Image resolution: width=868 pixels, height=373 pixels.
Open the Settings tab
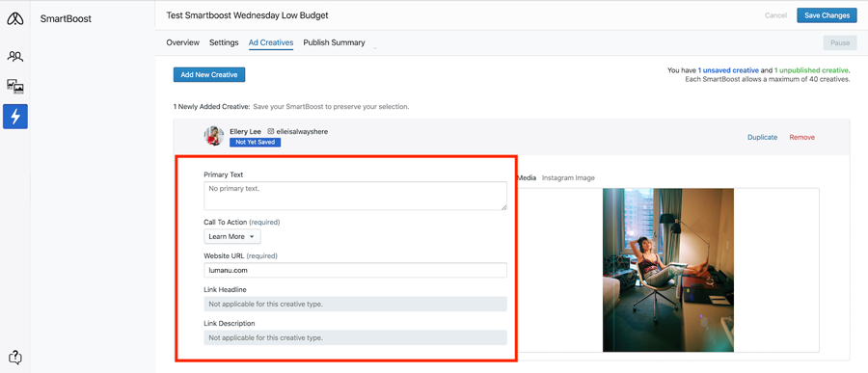point(224,42)
